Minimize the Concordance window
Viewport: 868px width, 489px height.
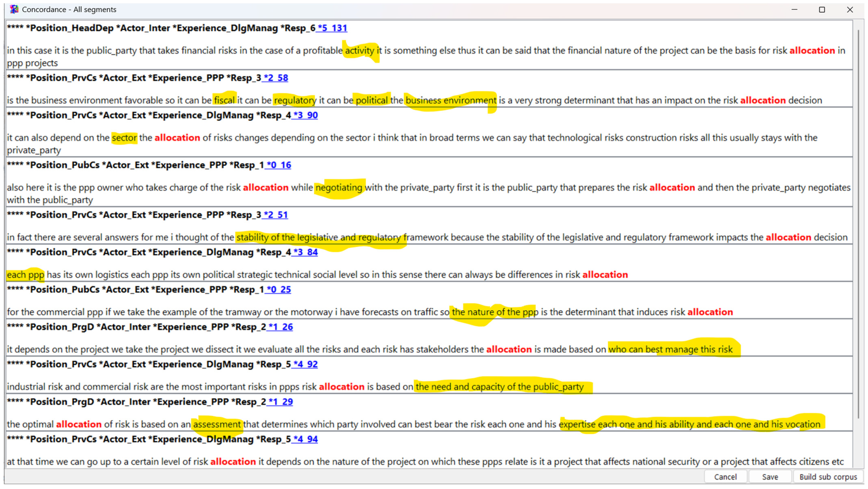[x=794, y=9]
